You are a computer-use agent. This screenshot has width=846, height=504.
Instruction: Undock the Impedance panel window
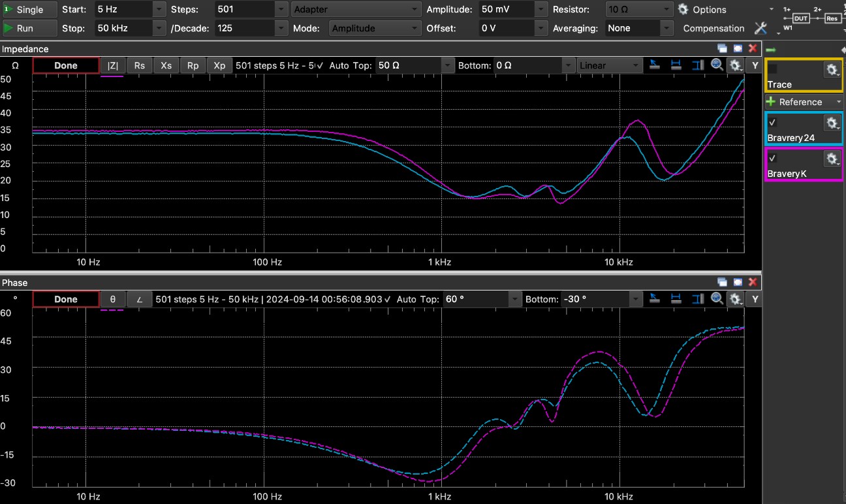pyautogui.click(x=723, y=48)
